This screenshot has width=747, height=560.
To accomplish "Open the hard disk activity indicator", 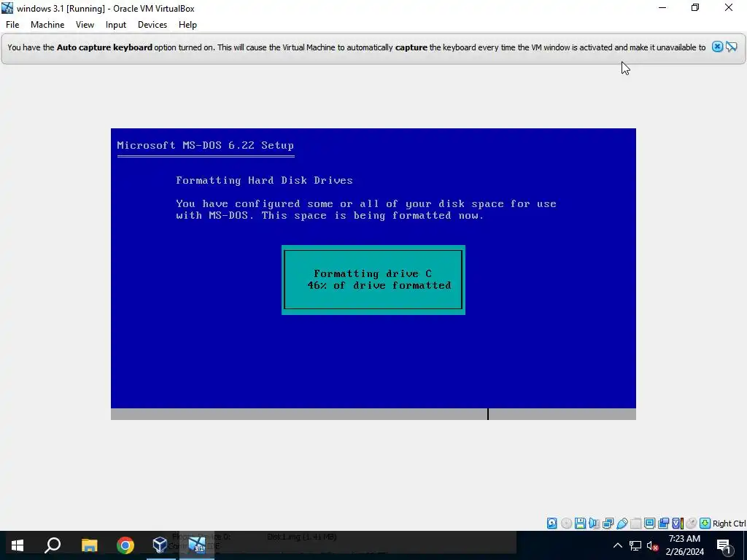I will (x=551, y=524).
